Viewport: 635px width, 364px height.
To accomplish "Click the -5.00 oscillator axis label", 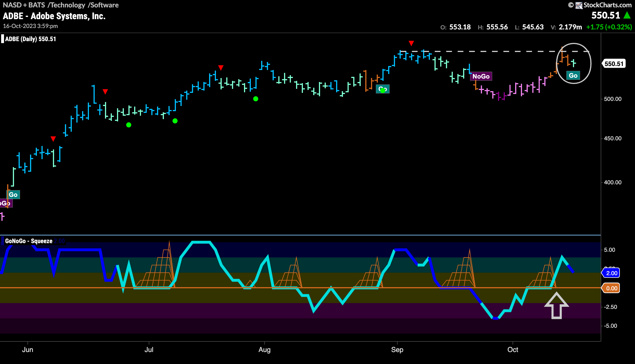I will tap(610, 326).
